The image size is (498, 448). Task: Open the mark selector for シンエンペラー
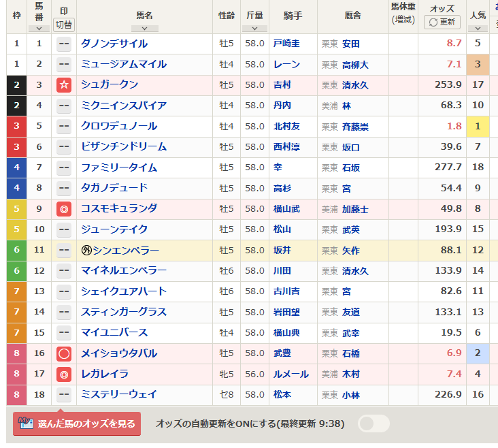pos(64,251)
